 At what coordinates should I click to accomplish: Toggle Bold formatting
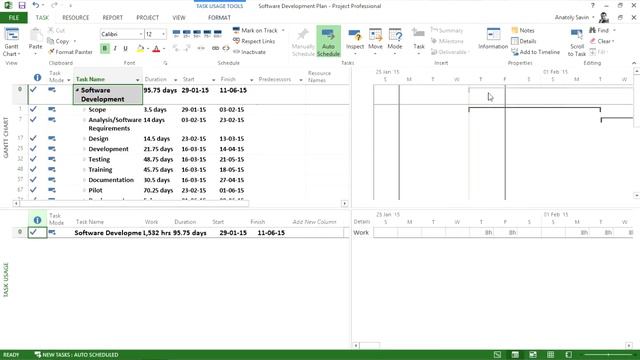point(104,49)
